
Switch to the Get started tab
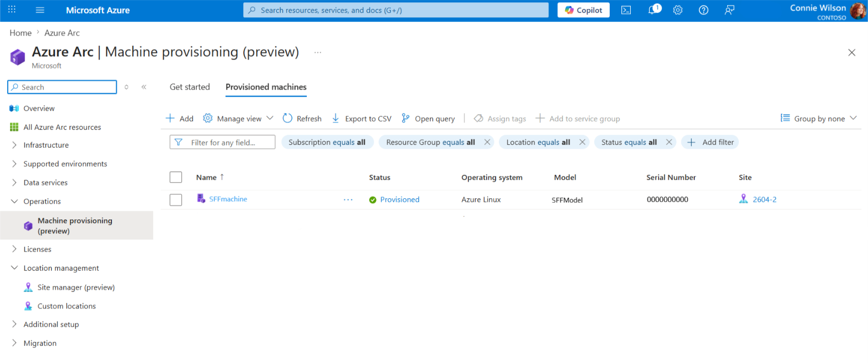click(190, 87)
